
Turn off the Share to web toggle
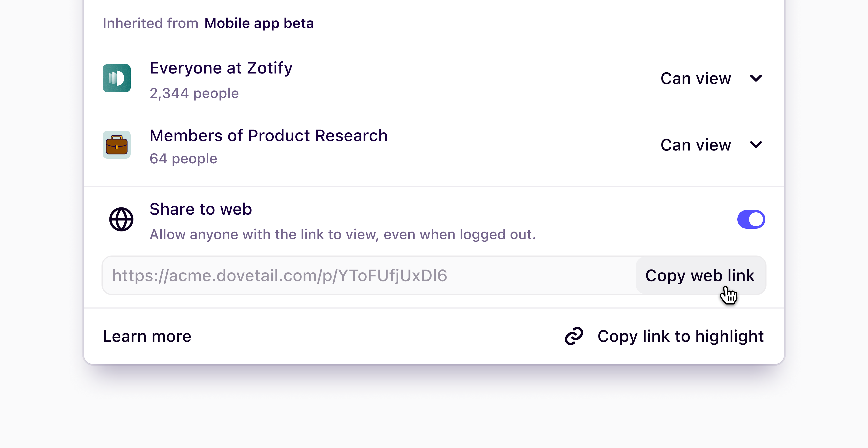[751, 219]
